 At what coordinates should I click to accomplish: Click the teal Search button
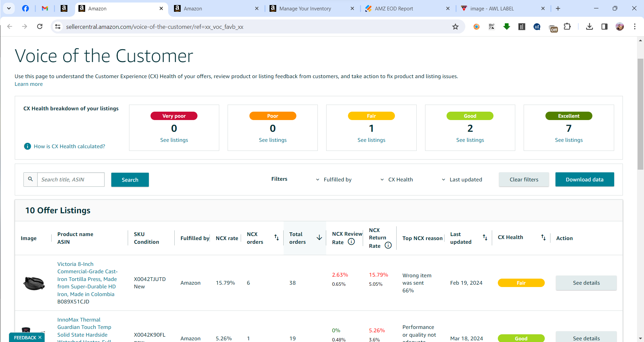point(130,180)
